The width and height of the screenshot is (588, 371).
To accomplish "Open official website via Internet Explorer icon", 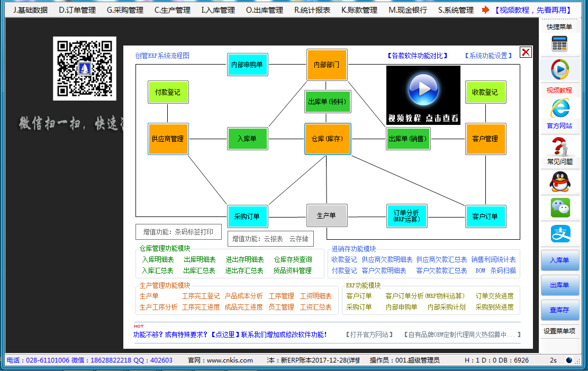I will coord(559,108).
